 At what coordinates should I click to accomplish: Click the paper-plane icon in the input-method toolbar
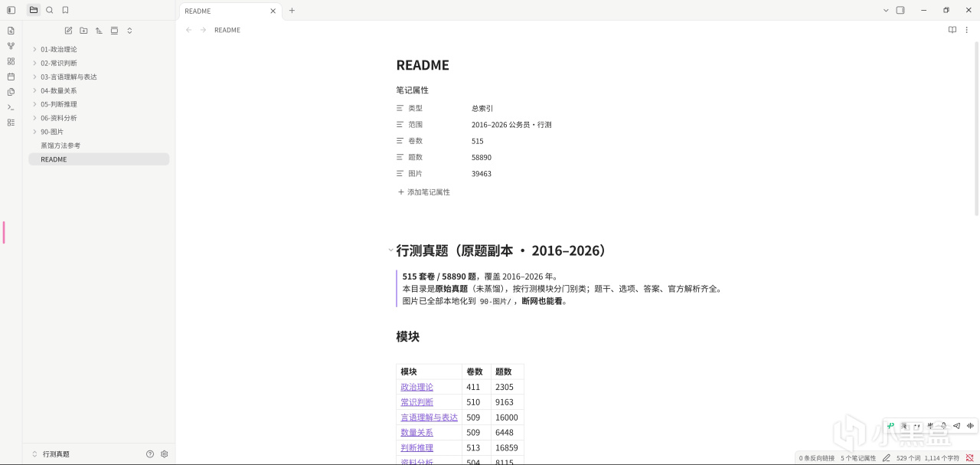point(957,426)
